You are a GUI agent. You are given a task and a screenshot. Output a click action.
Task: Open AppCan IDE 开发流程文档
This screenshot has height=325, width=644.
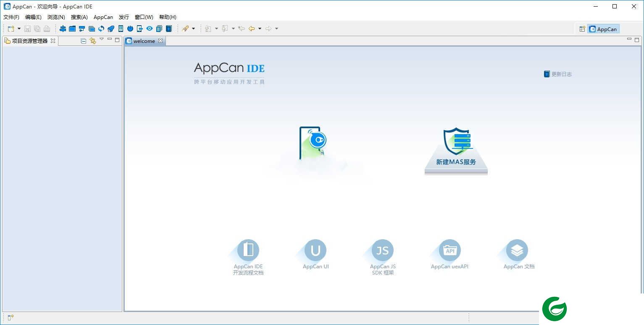(x=248, y=257)
